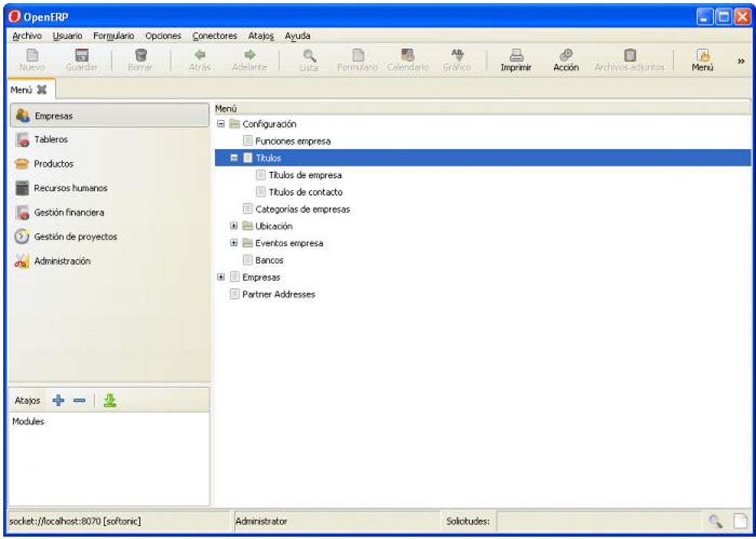This screenshot has width=756, height=539.
Task: Click the Acción toolbar icon
Action: pos(566,56)
